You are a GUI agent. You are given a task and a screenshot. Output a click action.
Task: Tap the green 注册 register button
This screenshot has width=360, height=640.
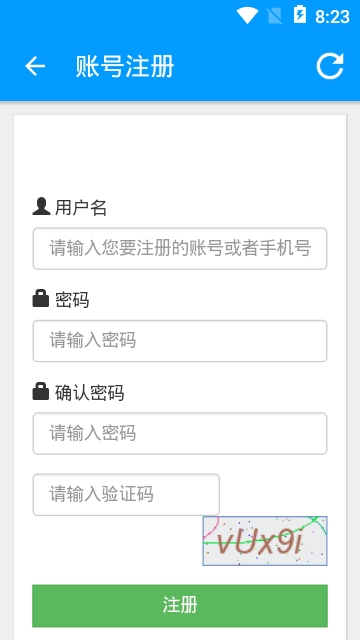[180, 606]
